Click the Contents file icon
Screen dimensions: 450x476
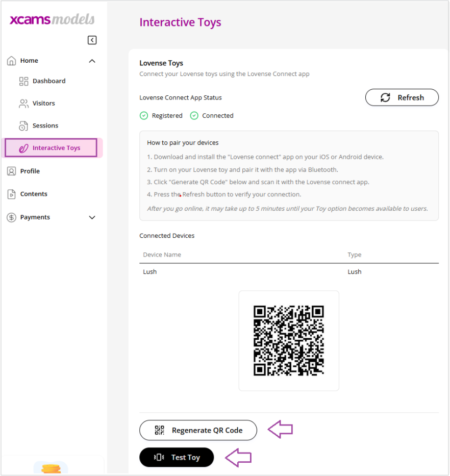pyautogui.click(x=12, y=194)
